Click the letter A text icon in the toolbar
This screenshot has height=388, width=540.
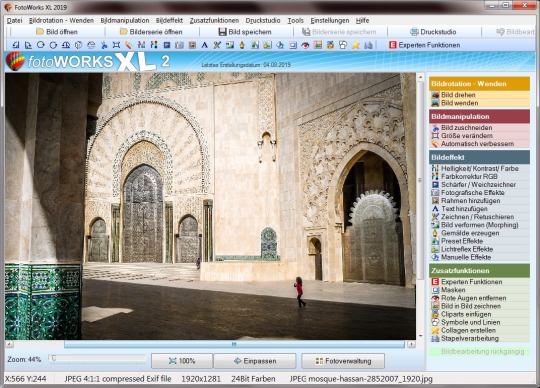coord(205,45)
